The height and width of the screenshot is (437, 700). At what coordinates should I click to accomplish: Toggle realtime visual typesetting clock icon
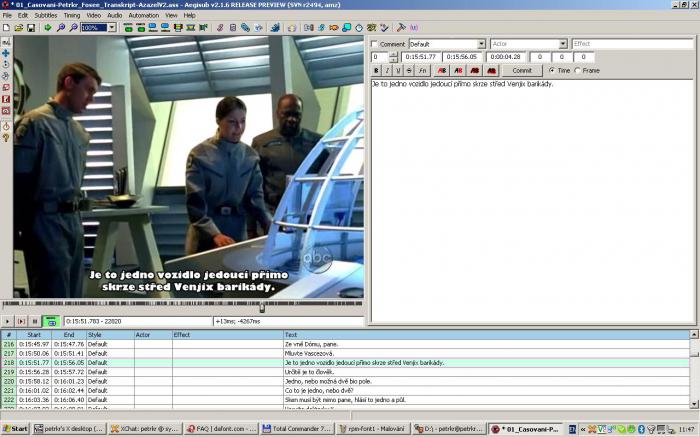tap(6, 126)
